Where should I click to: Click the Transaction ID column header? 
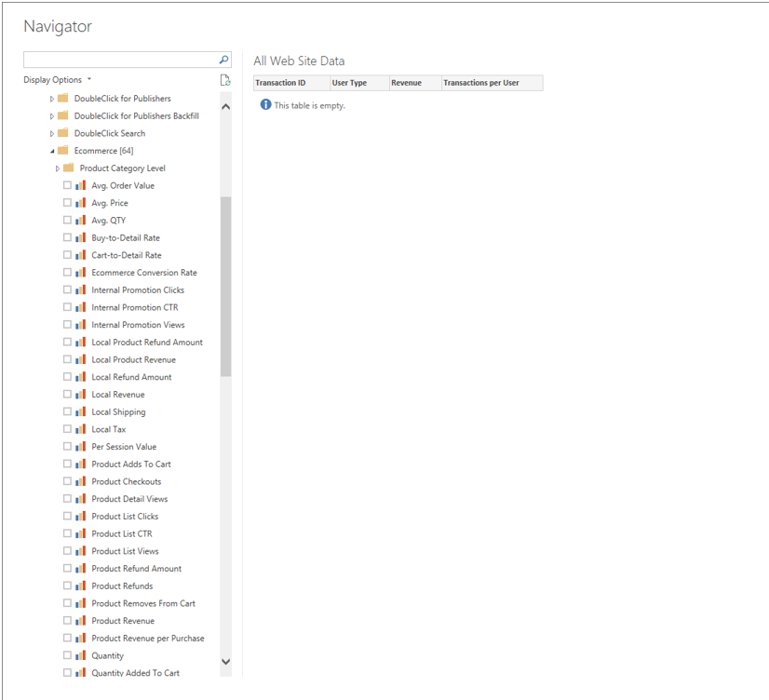291,83
